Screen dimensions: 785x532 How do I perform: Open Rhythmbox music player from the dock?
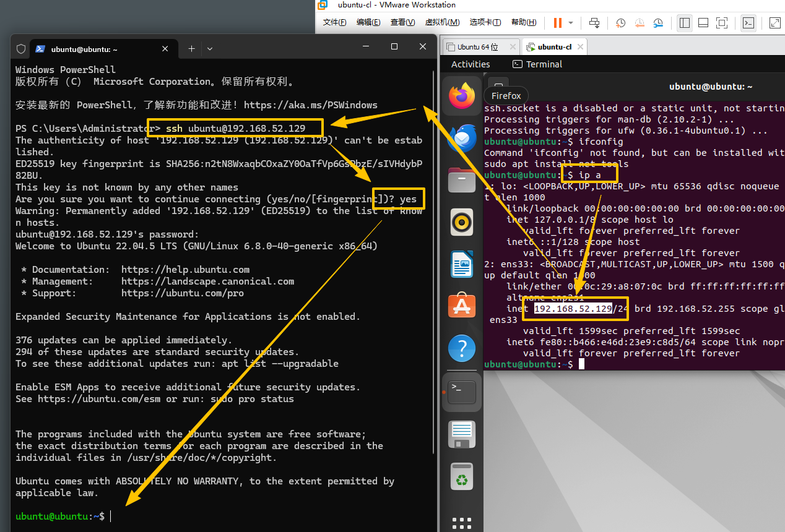[462, 222]
